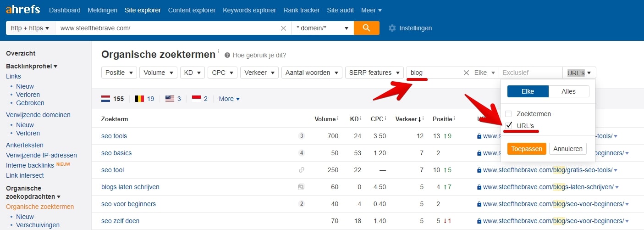Click the Toepassen button
This screenshot has height=230, width=644.
(x=527, y=149)
